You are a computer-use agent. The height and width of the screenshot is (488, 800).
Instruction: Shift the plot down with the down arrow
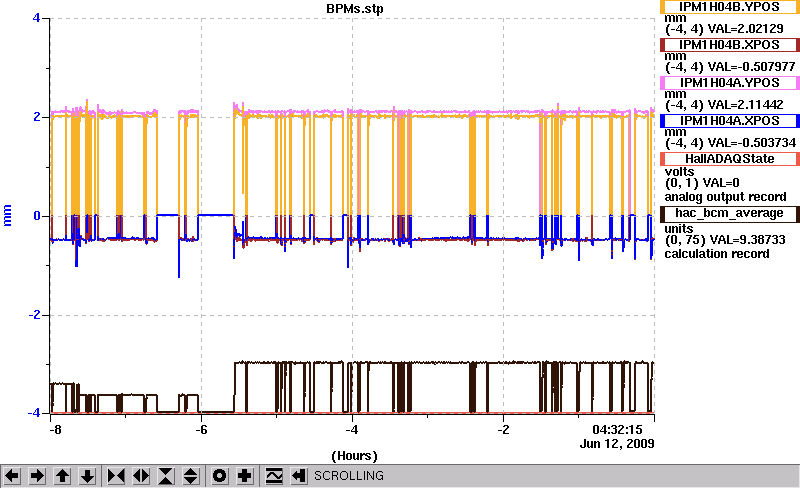pos(87,476)
